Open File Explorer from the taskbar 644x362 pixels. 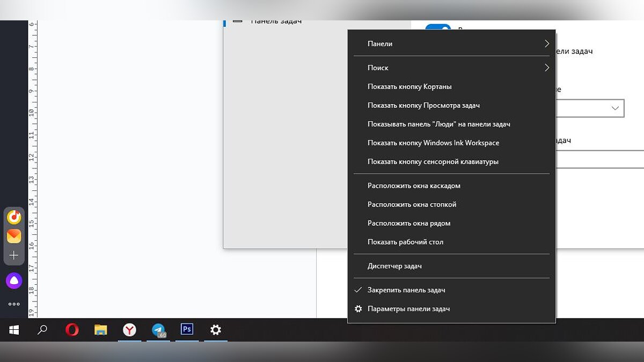[x=101, y=330]
